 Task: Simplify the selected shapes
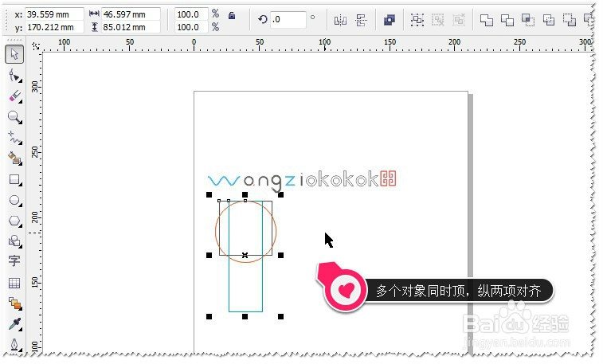(549, 20)
